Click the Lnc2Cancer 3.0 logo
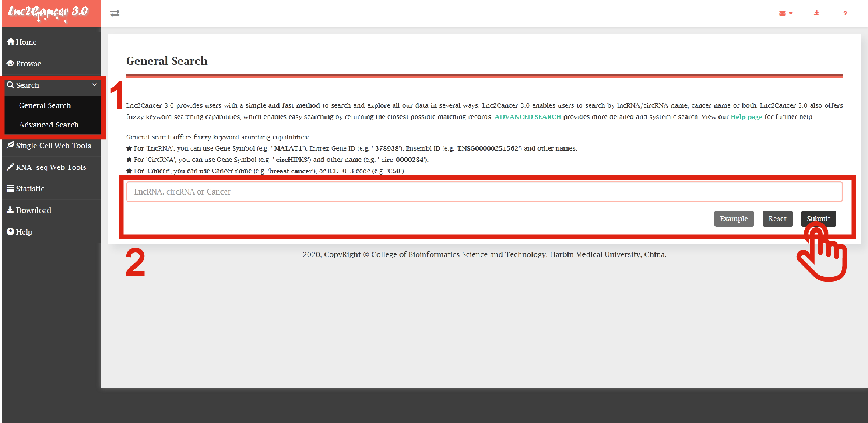The image size is (868, 423). 49,13
